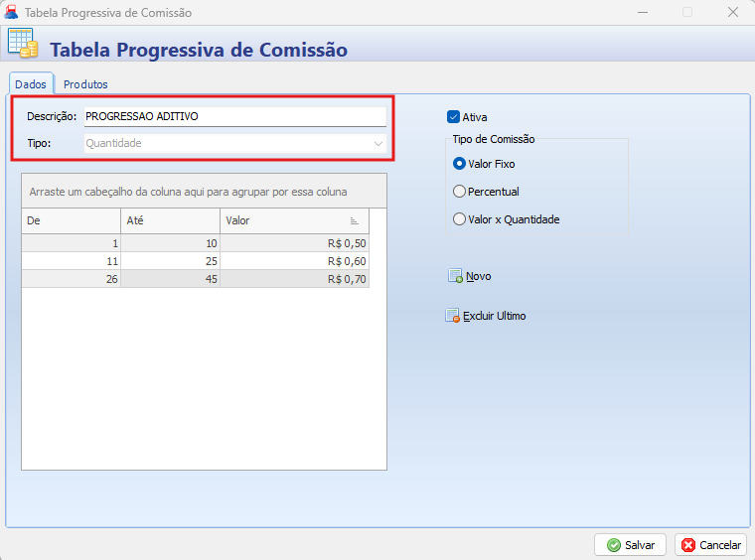Click the Descrição input field
This screenshot has width=755, height=560.
[x=234, y=116]
